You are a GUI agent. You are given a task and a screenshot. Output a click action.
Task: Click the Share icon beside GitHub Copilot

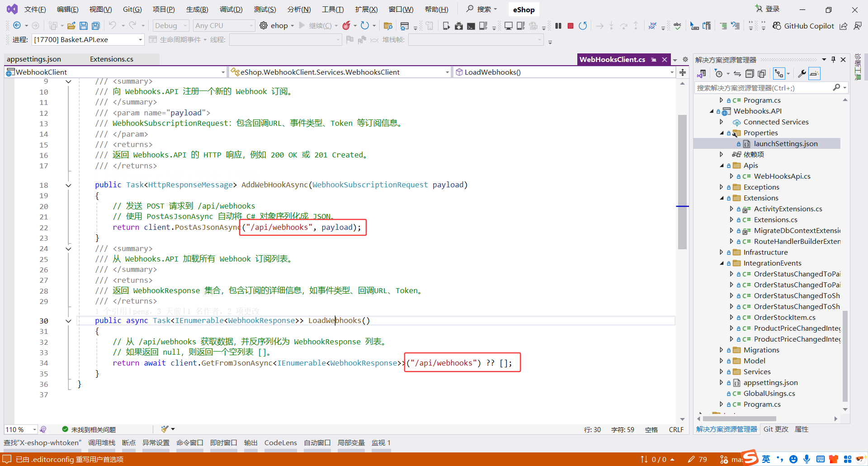point(844,26)
